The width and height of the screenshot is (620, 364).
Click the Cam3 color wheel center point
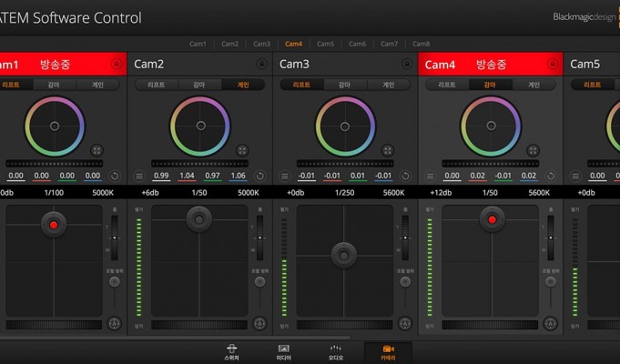click(x=345, y=126)
